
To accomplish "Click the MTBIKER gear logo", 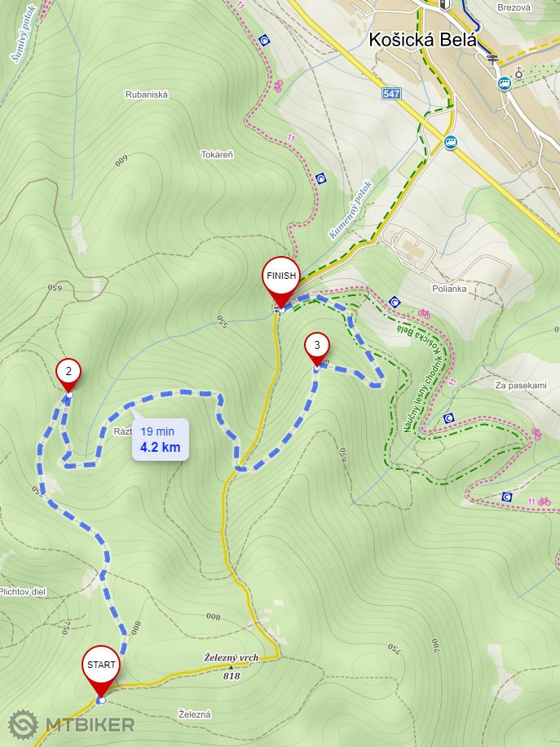I will 24,725.
